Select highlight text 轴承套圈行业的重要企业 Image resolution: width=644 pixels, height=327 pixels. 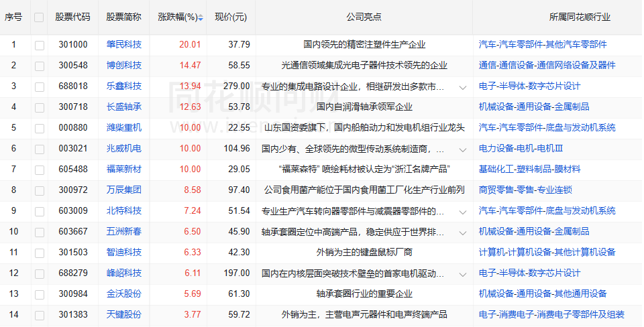pos(364,293)
